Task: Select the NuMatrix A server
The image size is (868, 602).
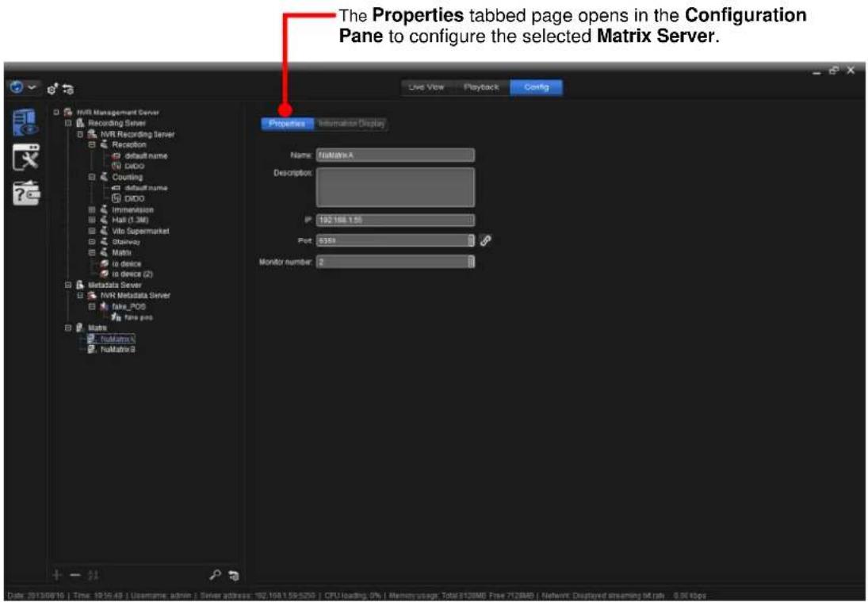Action: pos(117,339)
